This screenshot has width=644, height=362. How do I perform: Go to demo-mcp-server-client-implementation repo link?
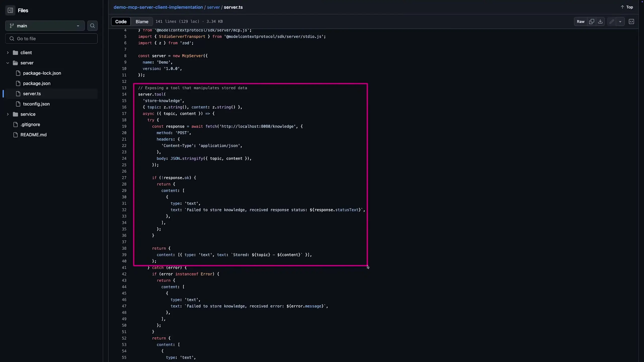158,7
